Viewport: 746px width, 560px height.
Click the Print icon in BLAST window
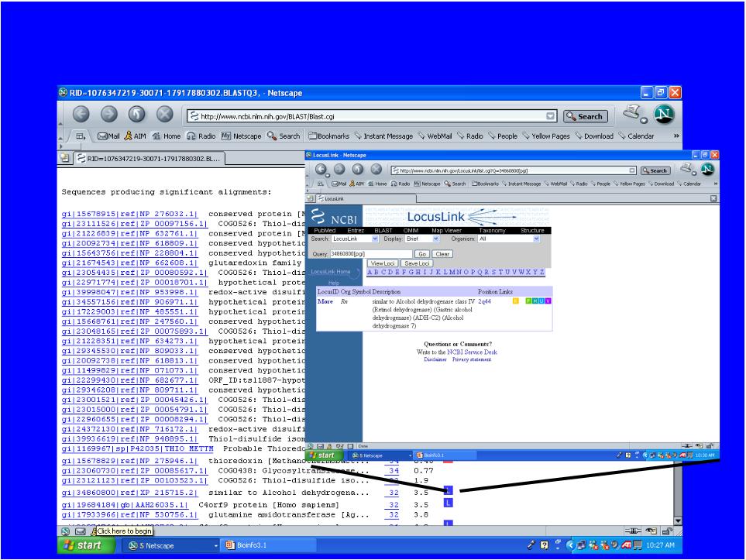[634, 114]
